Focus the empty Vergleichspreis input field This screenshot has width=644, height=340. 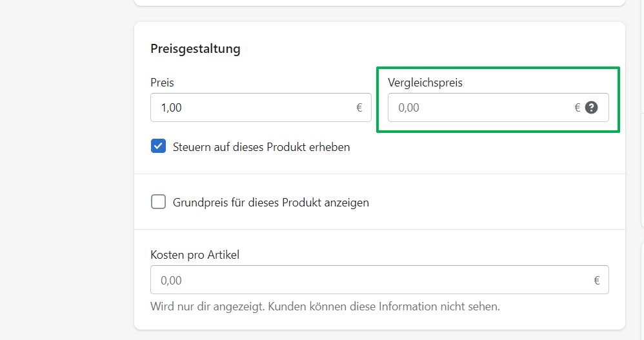[x=498, y=108]
